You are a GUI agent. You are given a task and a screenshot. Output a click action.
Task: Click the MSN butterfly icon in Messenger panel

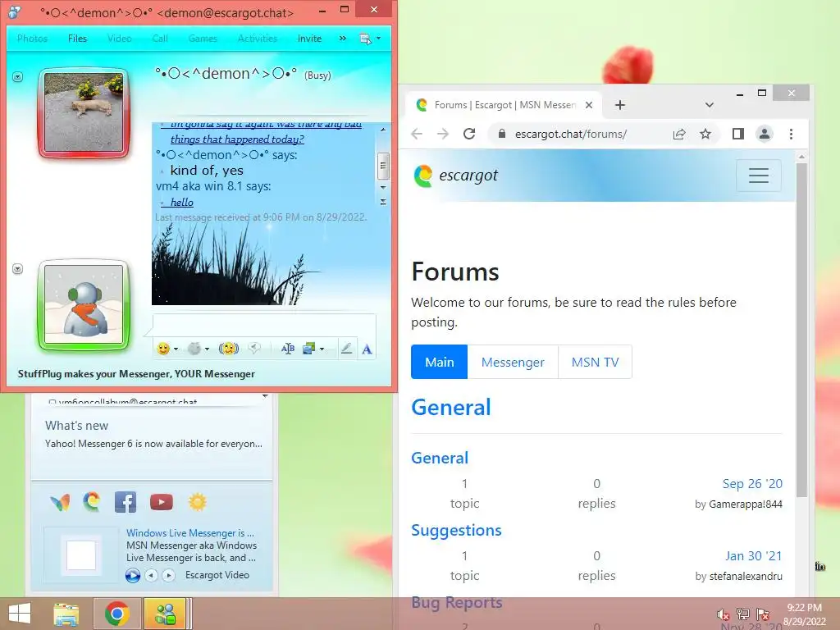click(x=60, y=503)
